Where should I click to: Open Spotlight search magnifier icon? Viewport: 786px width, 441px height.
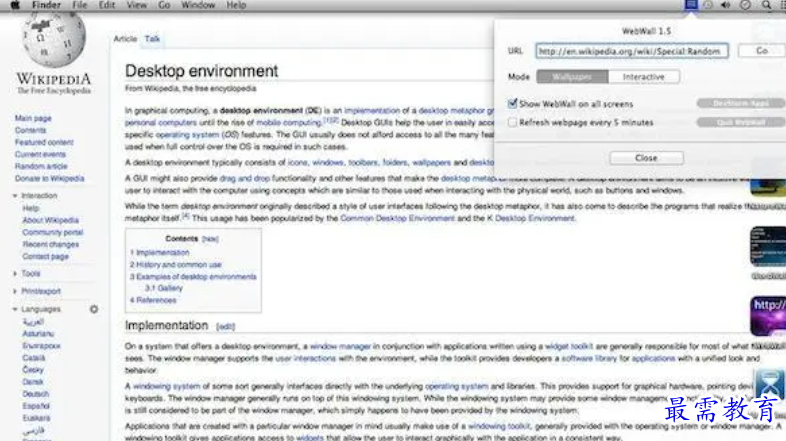(766, 5)
